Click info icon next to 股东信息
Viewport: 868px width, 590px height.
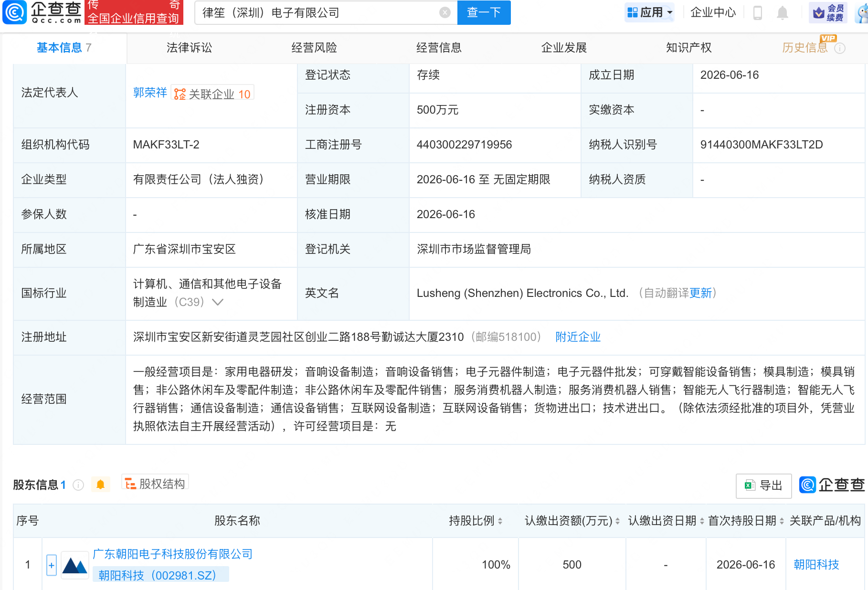78,485
